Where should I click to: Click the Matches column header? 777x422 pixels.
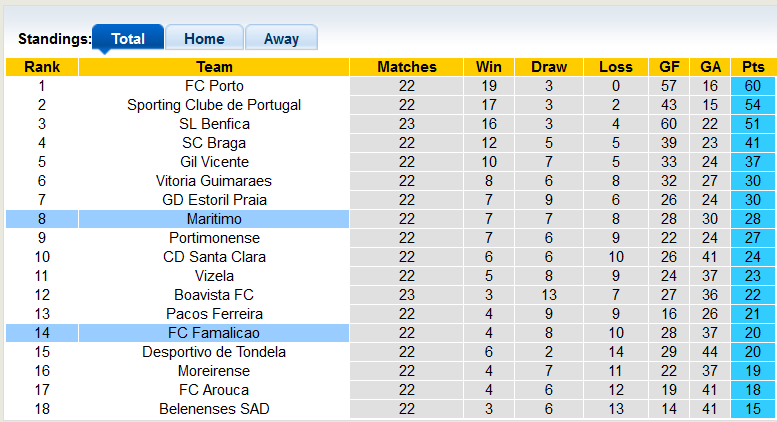pyautogui.click(x=407, y=67)
